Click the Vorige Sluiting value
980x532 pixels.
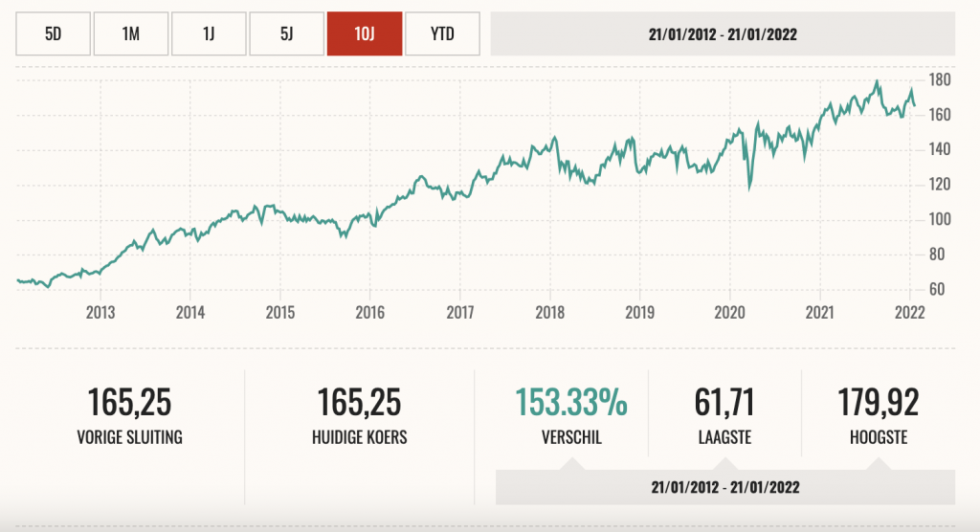(129, 403)
